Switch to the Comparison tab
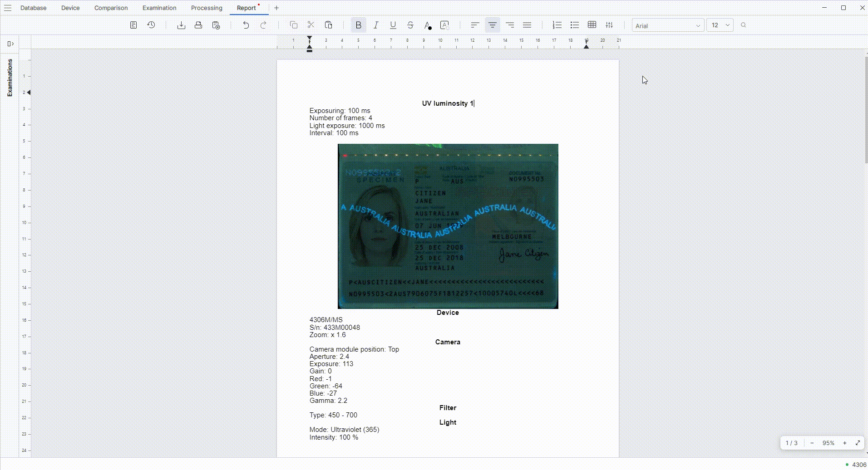 111,8
